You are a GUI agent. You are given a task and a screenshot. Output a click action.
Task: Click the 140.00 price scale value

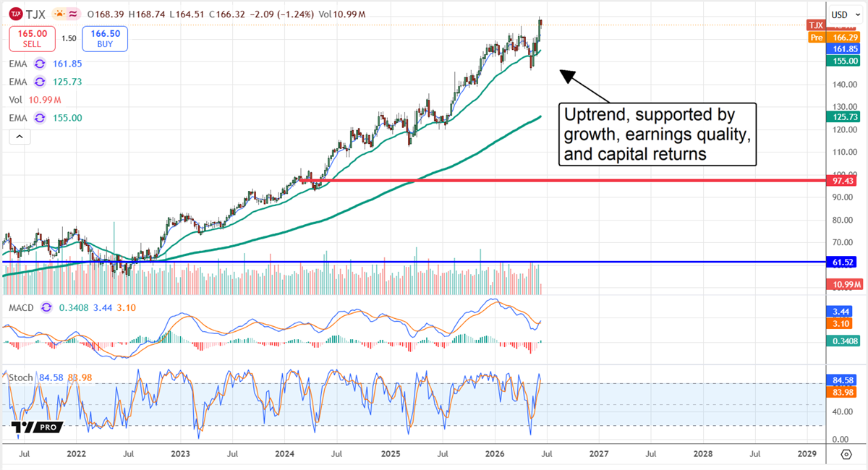[845, 84]
